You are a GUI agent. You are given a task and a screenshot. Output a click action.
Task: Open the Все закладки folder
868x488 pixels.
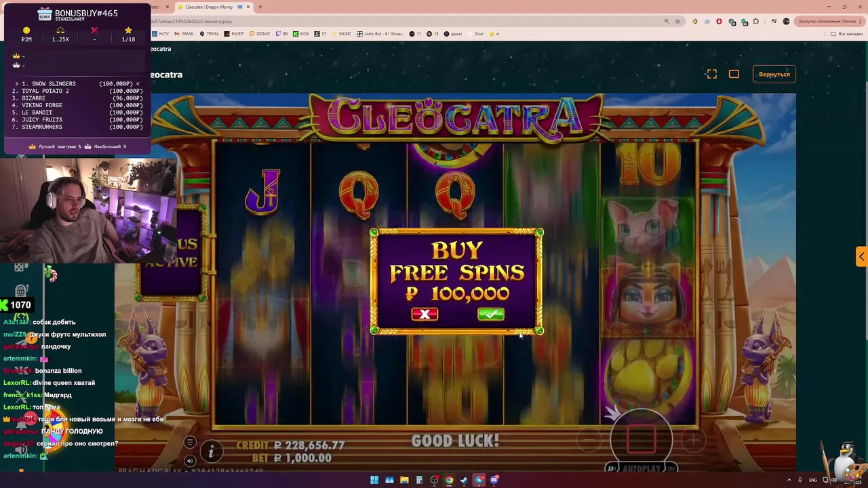pyautogui.click(x=848, y=33)
